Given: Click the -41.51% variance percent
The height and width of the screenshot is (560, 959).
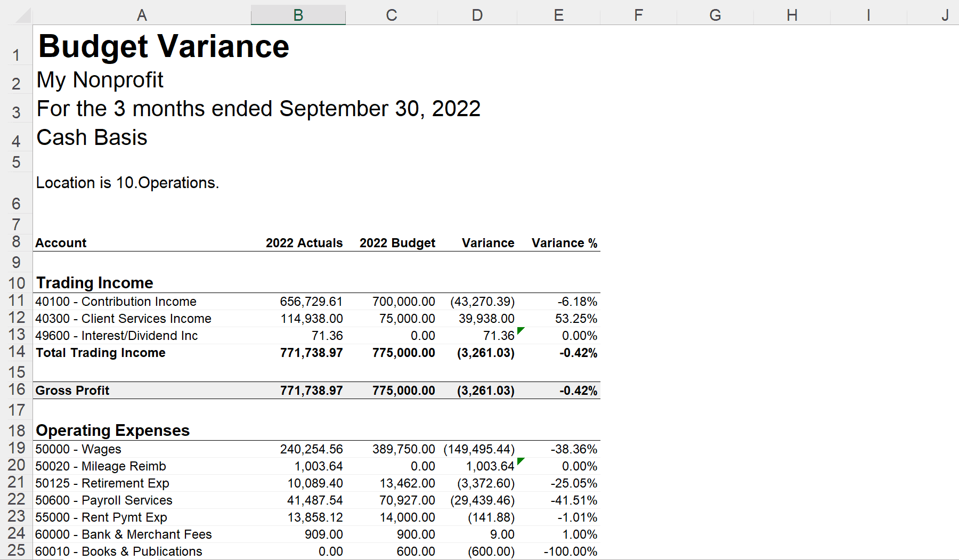Looking at the screenshot, I should [x=574, y=500].
